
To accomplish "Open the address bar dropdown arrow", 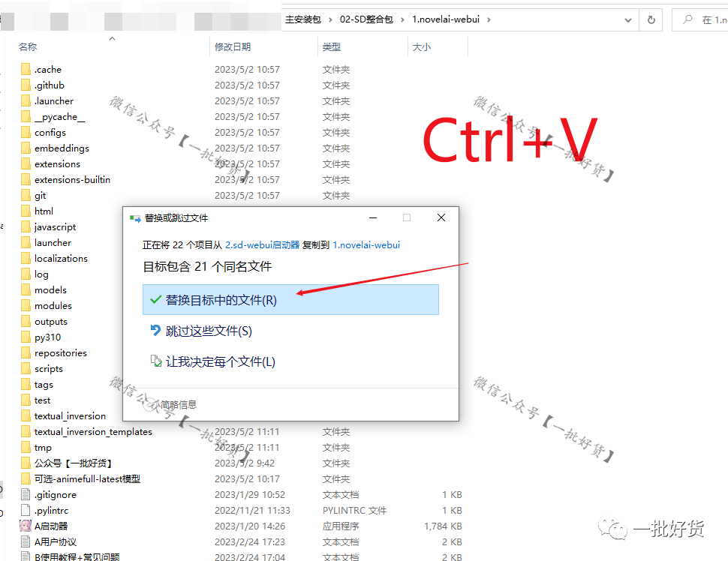I will (629, 19).
